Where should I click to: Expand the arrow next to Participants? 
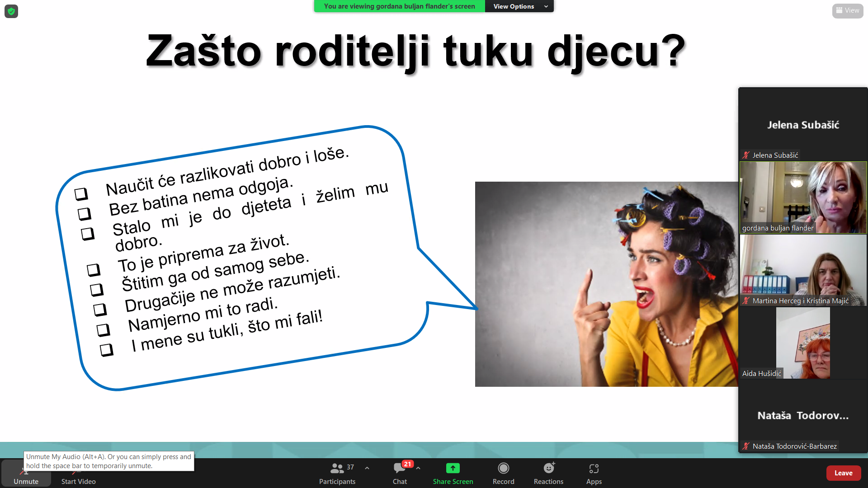click(367, 468)
